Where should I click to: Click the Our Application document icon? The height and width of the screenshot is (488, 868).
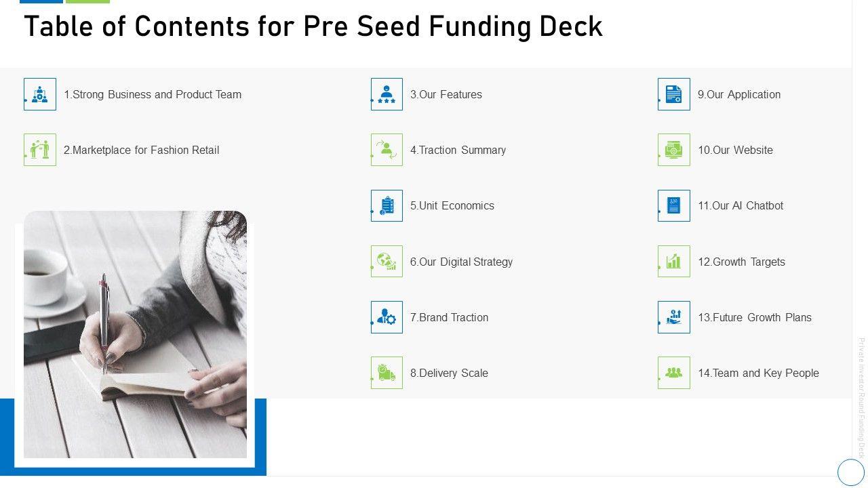pos(674,94)
